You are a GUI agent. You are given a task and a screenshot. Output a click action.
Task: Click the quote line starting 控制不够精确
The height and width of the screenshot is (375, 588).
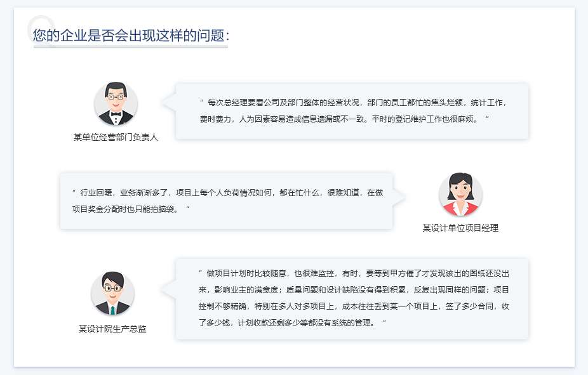pyautogui.click(x=353, y=306)
